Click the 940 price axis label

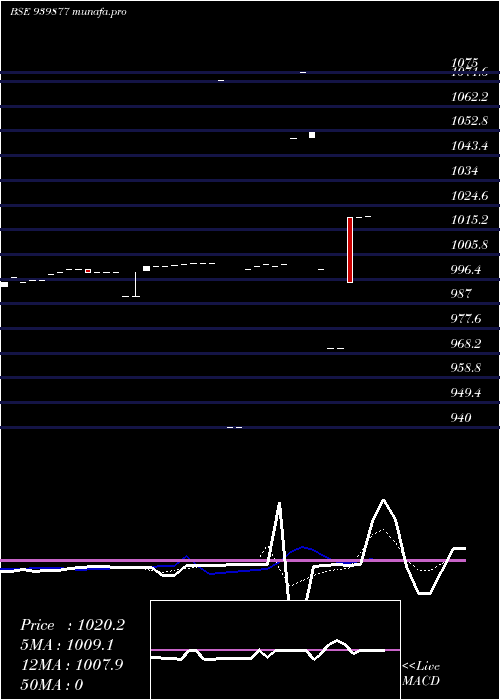click(461, 418)
